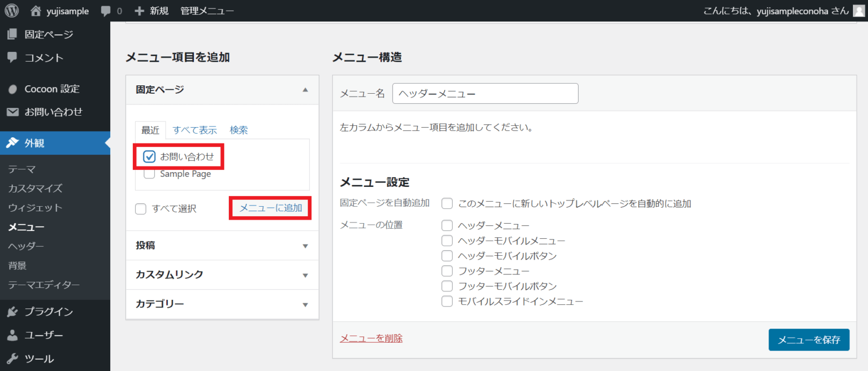Screen dimensions: 868x371
Task: Click the WordPress logo icon
Action: pos(12,11)
